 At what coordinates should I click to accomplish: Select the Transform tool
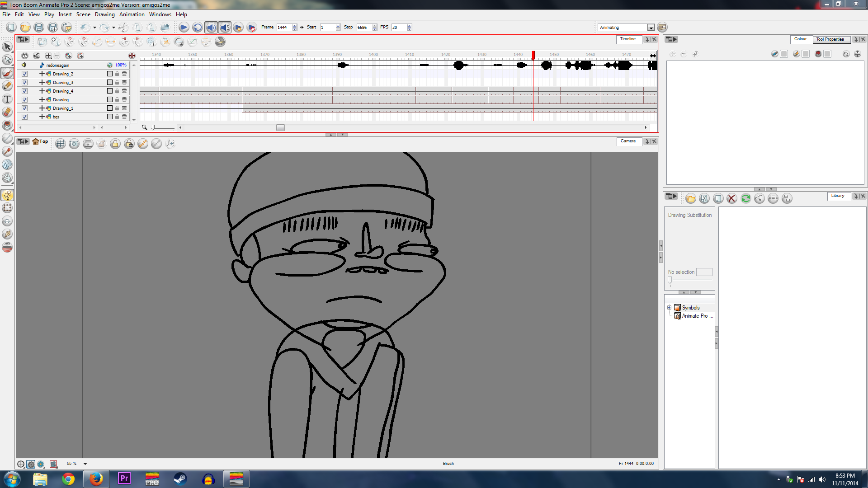[x=7, y=208]
